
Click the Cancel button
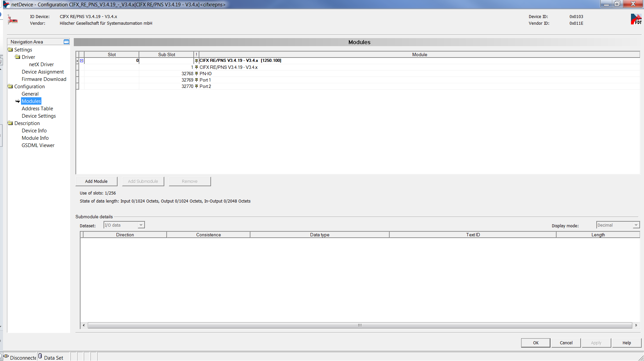566,343
